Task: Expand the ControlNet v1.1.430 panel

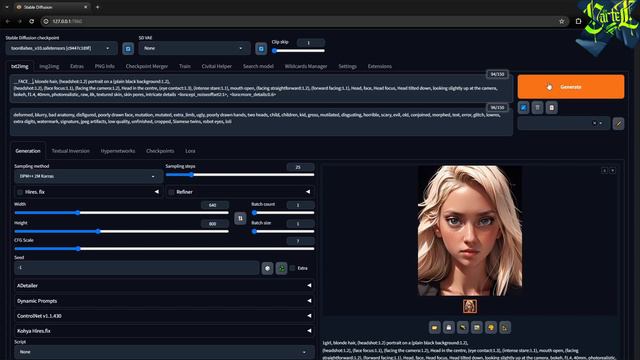Action: 164,316
